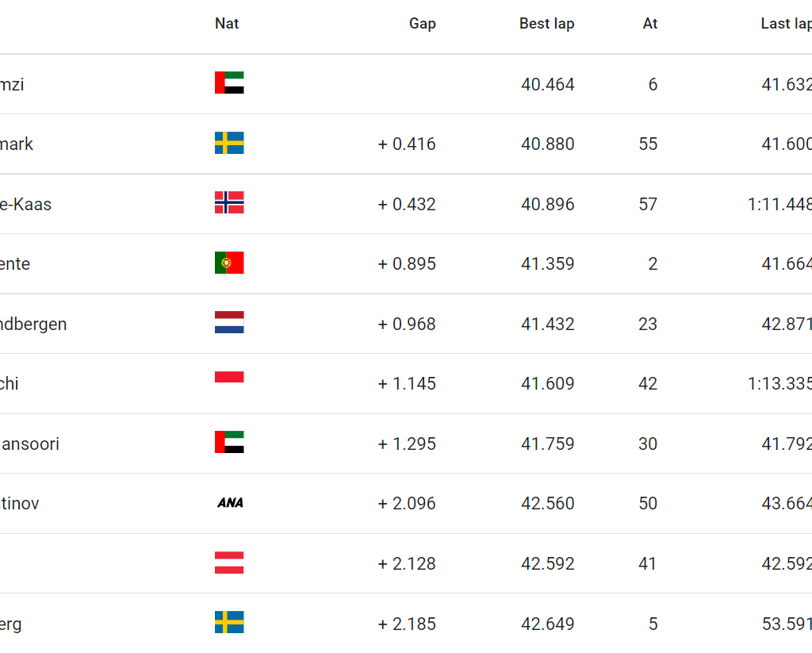The height and width of the screenshot is (653, 812).
Task: Select the best lap value 40.464
Action: tap(548, 84)
